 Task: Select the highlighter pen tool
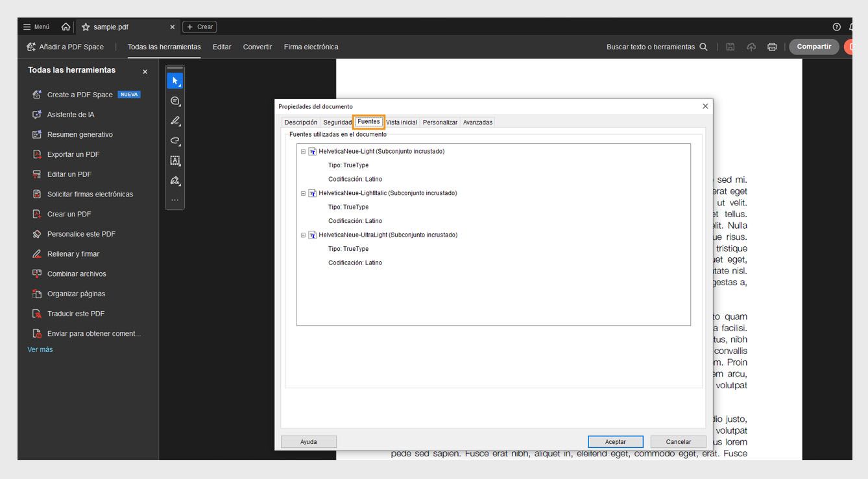coord(175,121)
